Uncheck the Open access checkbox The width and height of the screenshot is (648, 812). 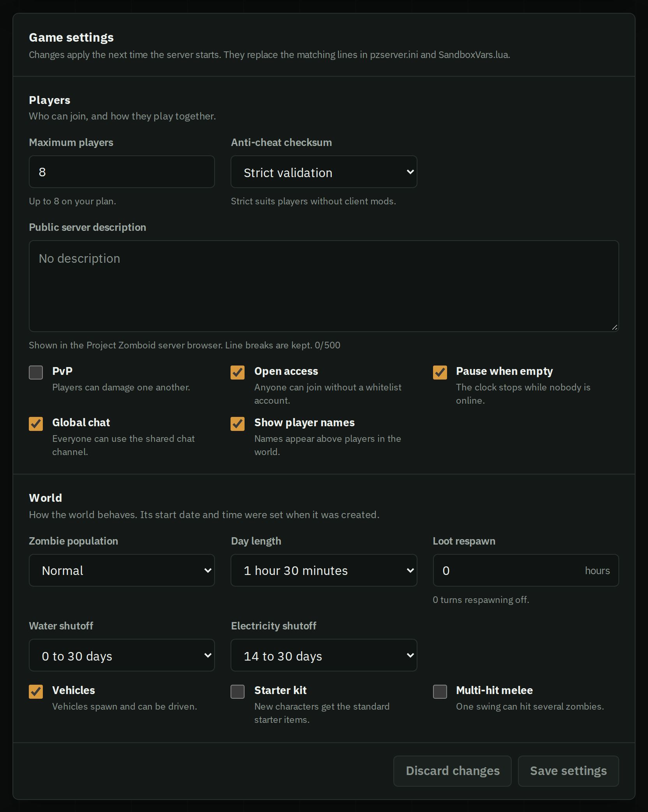tap(238, 373)
